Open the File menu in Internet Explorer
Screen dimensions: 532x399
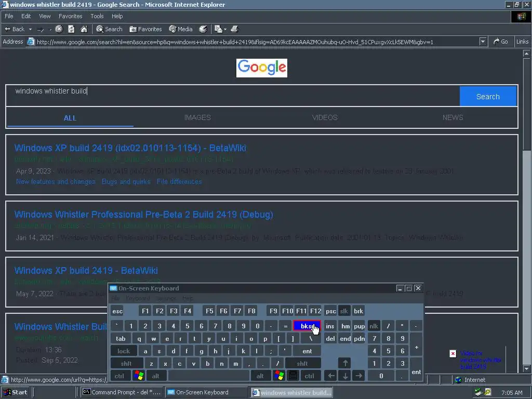tap(9, 16)
